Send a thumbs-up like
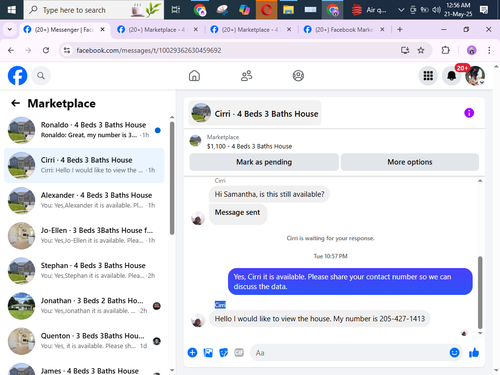Viewport: 500px width, 375px height. click(x=474, y=352)
